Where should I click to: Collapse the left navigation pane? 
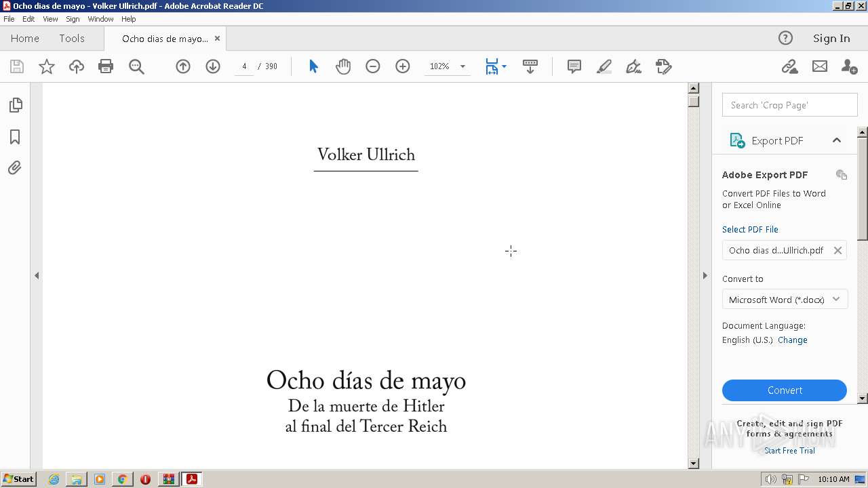(x=37, y=275)
